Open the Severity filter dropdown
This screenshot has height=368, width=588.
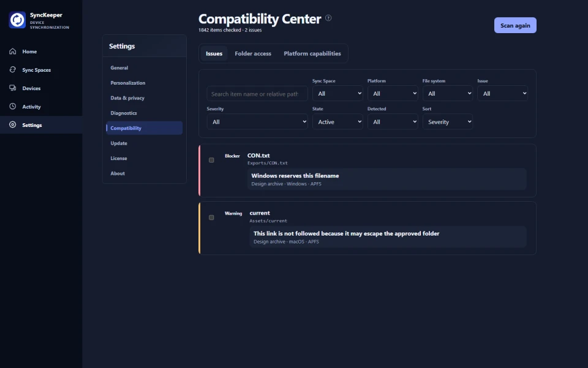(x=257, y=121)
